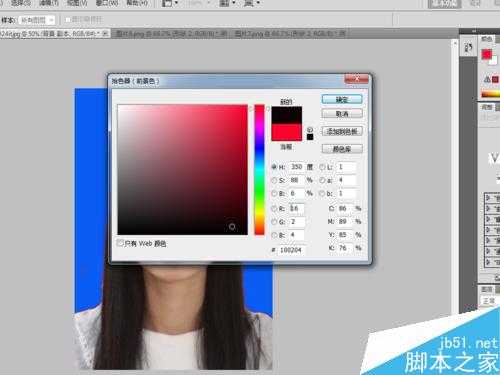Click the S percentage field showing 88

click(x=296, y=180)
